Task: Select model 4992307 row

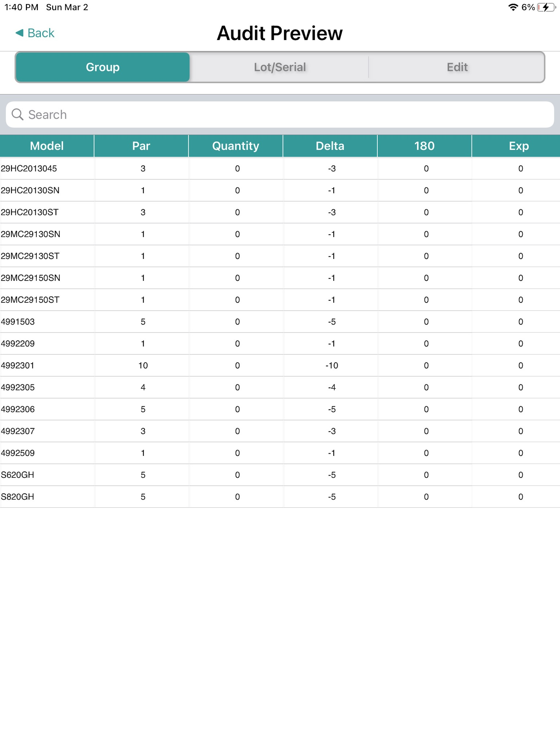Action: [280, 431]
